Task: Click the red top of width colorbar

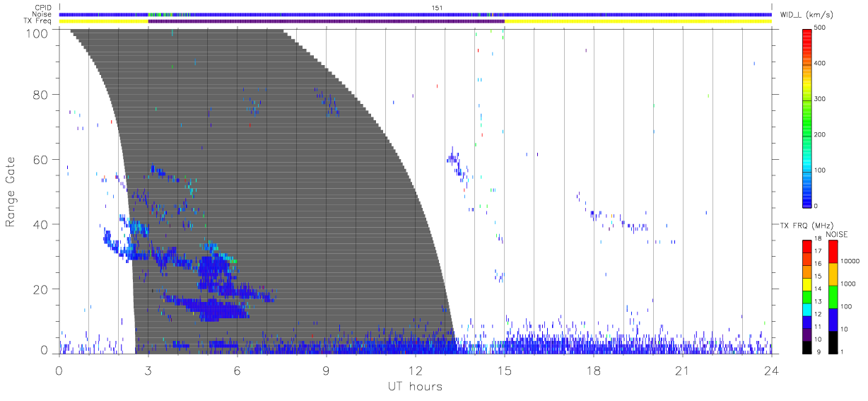Action: click(x=807, y=35)
